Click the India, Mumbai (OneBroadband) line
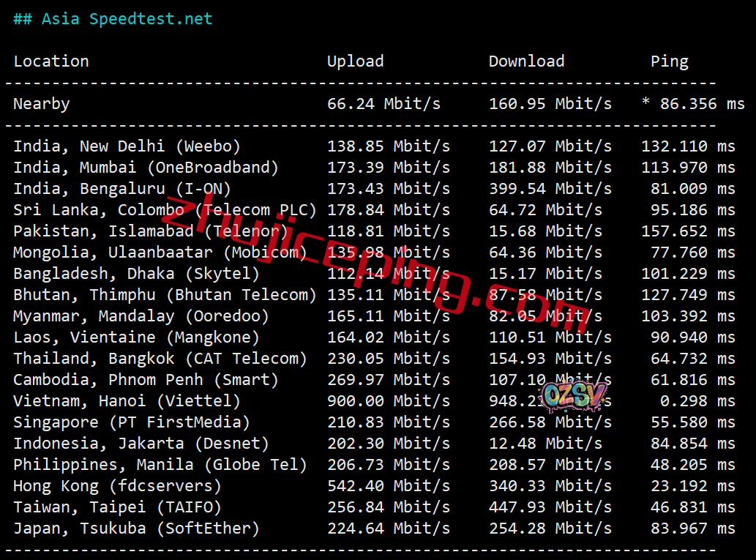 pos(146,168)
